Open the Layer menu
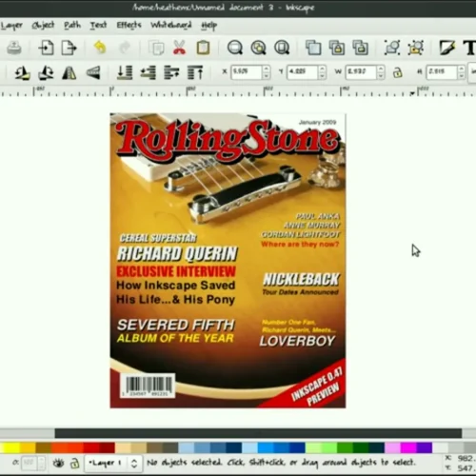This screenshot has height=476, width=476. 11,26
